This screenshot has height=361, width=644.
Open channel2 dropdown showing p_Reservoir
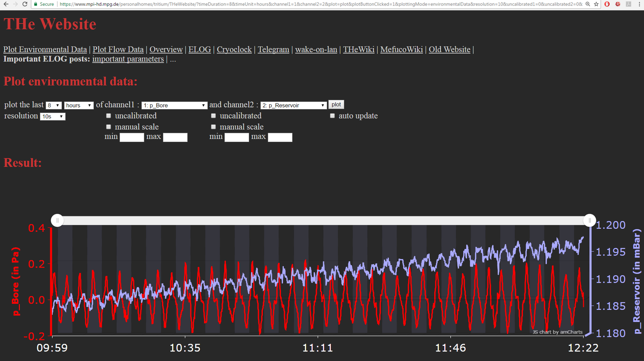(x=293, y=105)
